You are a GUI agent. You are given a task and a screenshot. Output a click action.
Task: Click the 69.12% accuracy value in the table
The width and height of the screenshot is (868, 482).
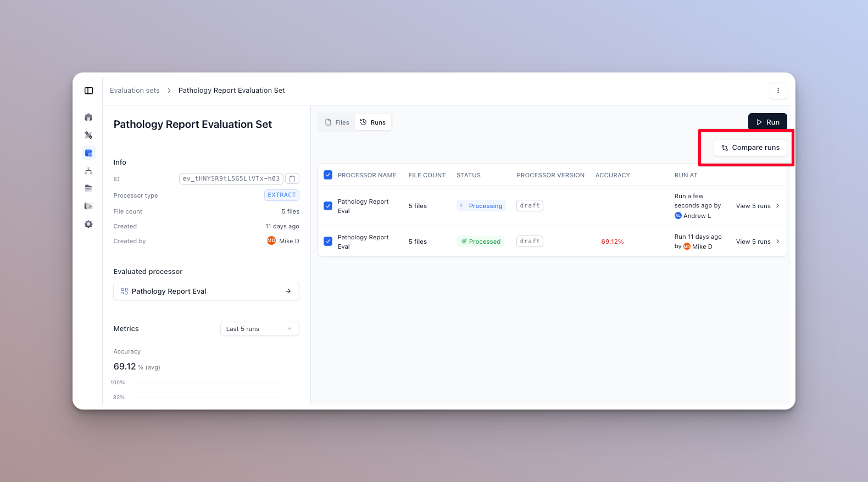pos(613,242)
